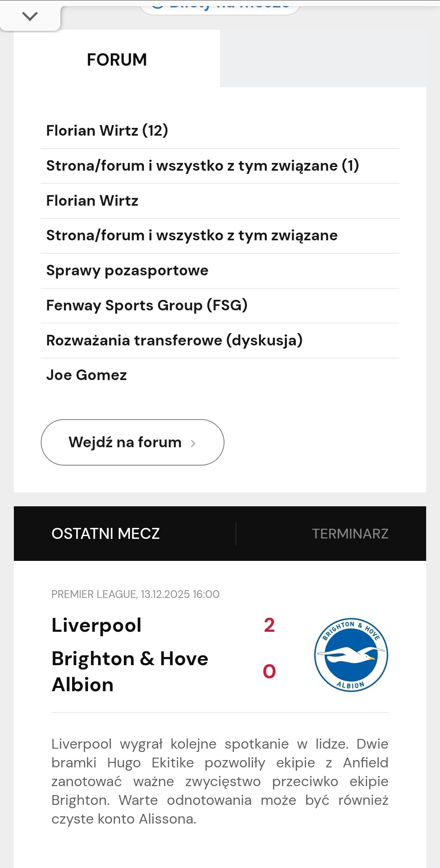
Task: Click the match summary paragraph
Action: [220, 781]
